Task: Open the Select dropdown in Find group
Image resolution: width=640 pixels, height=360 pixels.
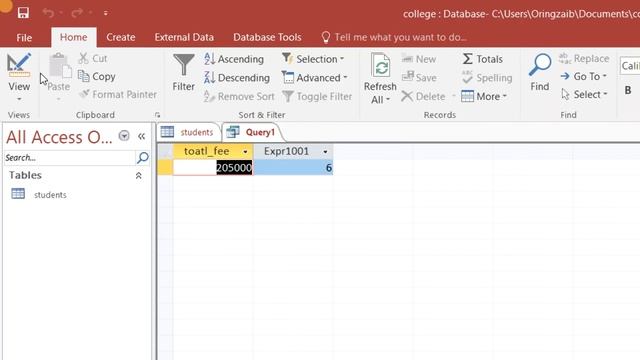Action: 584,94
